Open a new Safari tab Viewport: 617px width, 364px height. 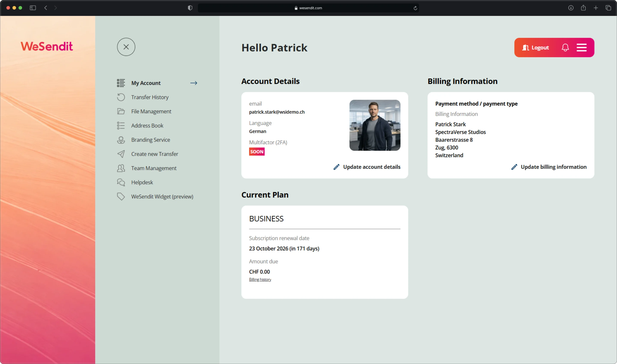tap(596, 8)
